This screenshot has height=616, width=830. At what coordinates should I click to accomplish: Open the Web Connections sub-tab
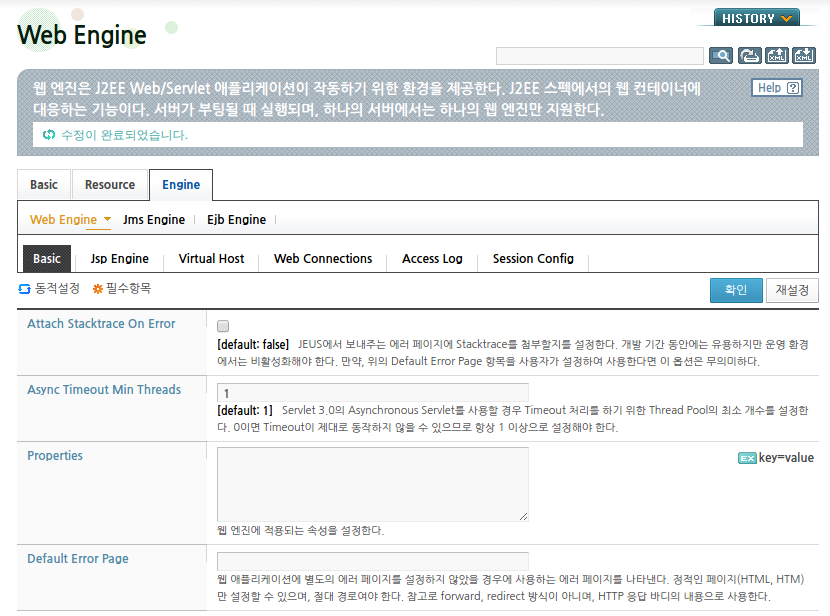323,259
